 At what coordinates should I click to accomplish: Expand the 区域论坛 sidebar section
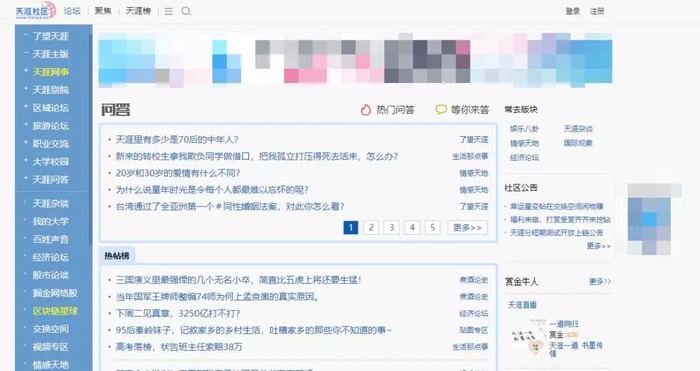tap(25, 107)
